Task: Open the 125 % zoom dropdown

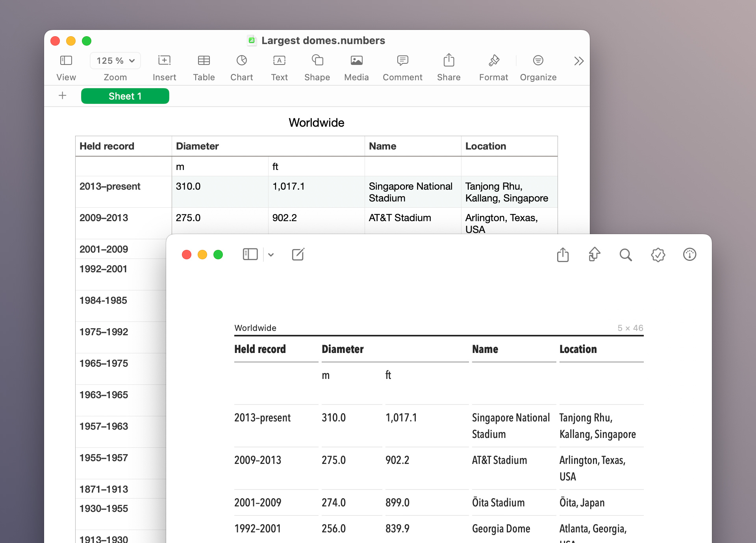Action: point(115,61)
